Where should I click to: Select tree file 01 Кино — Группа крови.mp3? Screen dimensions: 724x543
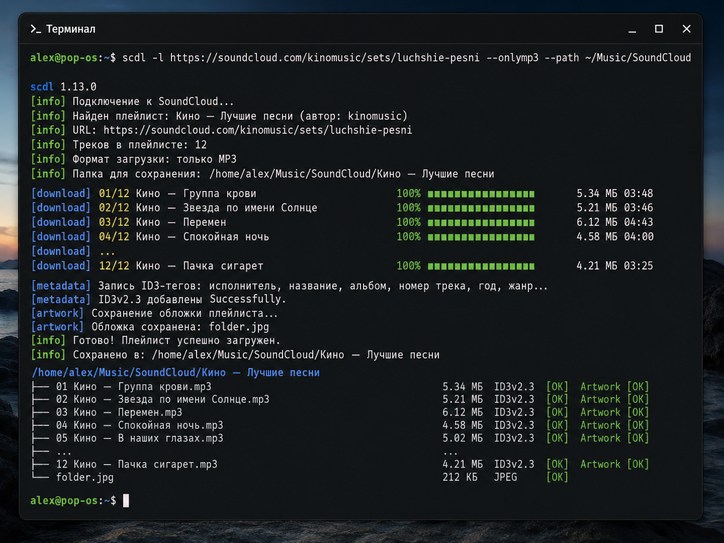pos(133,387)
